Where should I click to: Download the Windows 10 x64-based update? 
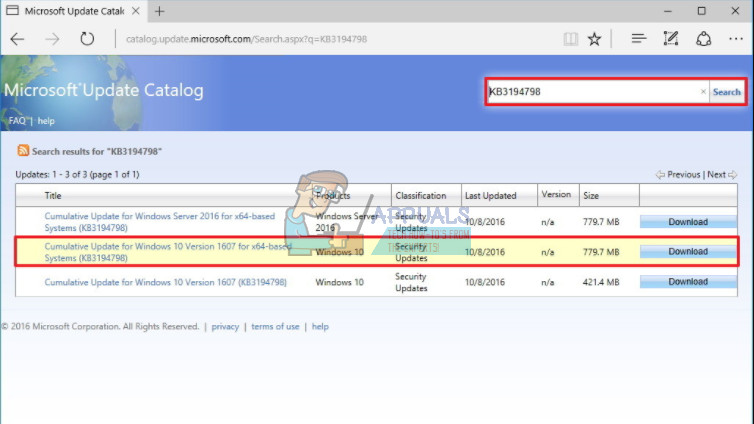[688, 251]
